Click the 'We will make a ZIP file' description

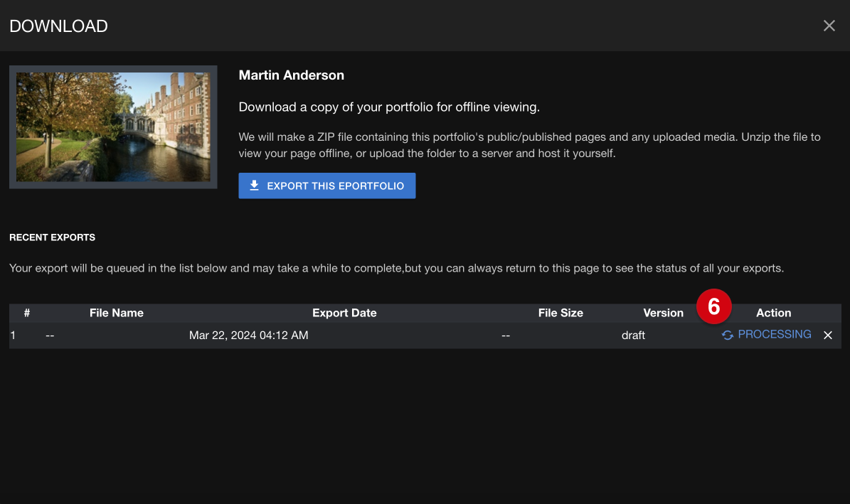coord(530,145)
